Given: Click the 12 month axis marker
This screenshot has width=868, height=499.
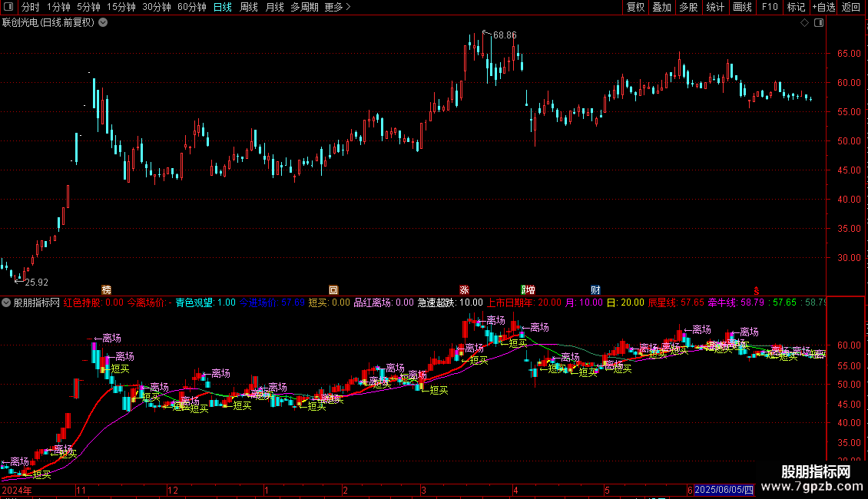Looking at the screenshot, I should coord(173,490).
